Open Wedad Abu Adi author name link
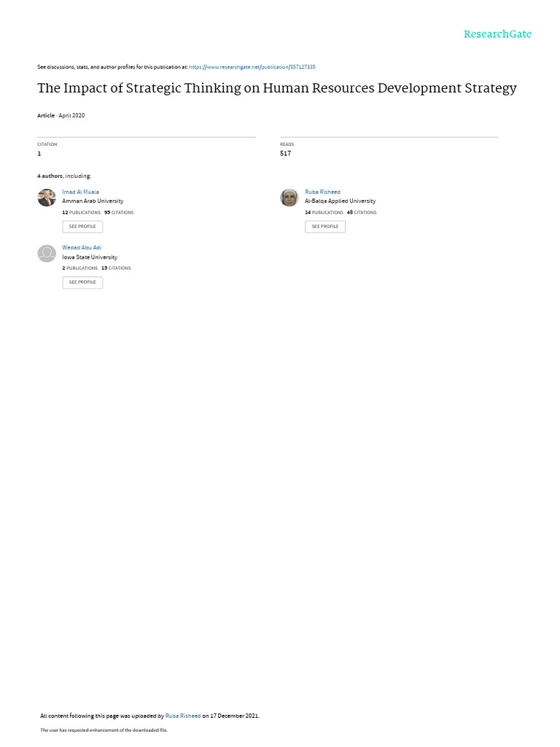 [x=82, y=248]
